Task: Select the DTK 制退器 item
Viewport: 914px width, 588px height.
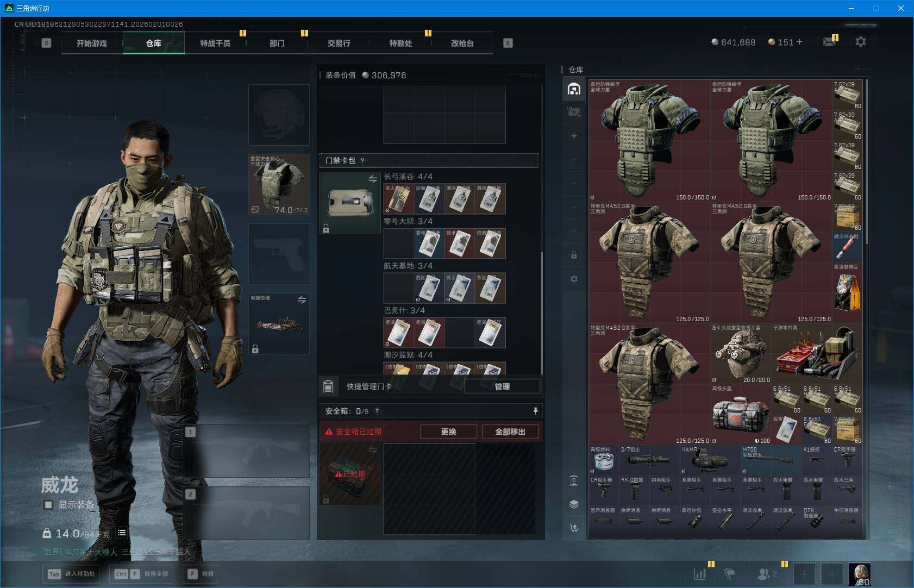Action: coord(817,521)
